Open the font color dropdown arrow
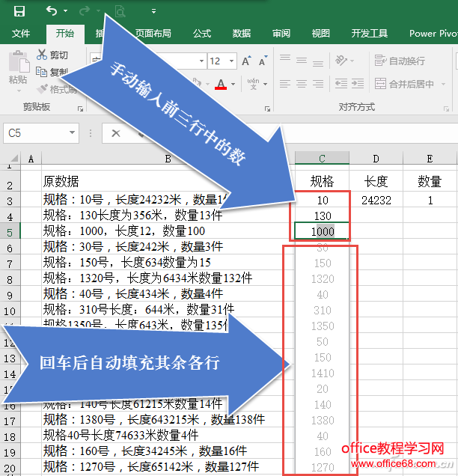 (233, 84)
